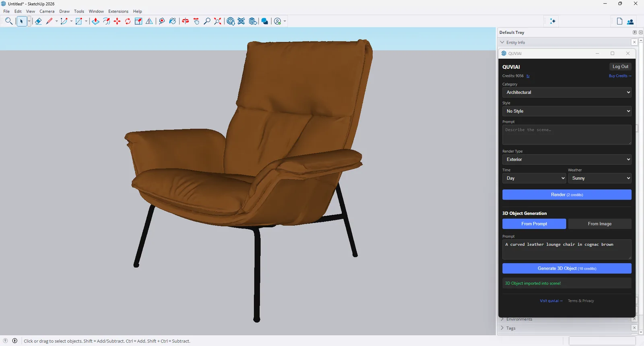Open the Visit quvi.ai link

click(551, 301)
